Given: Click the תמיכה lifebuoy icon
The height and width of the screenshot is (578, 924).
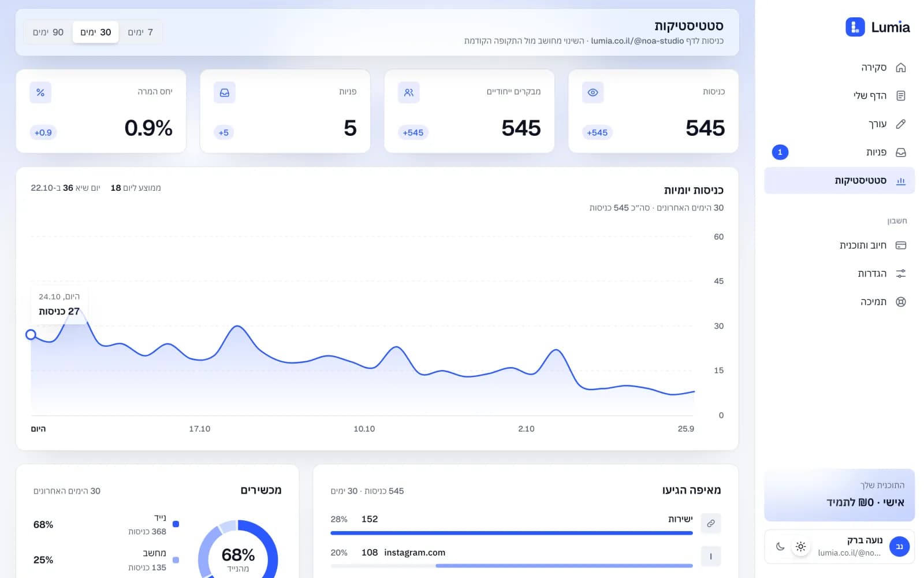Looking at the screenshot, I should click(x=900, y=302).
